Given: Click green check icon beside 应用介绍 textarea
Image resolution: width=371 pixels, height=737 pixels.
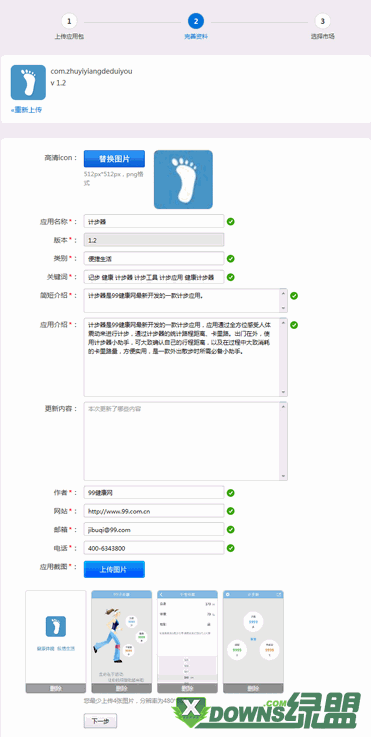Looking at the screenshot, I should tap(294, 325).
